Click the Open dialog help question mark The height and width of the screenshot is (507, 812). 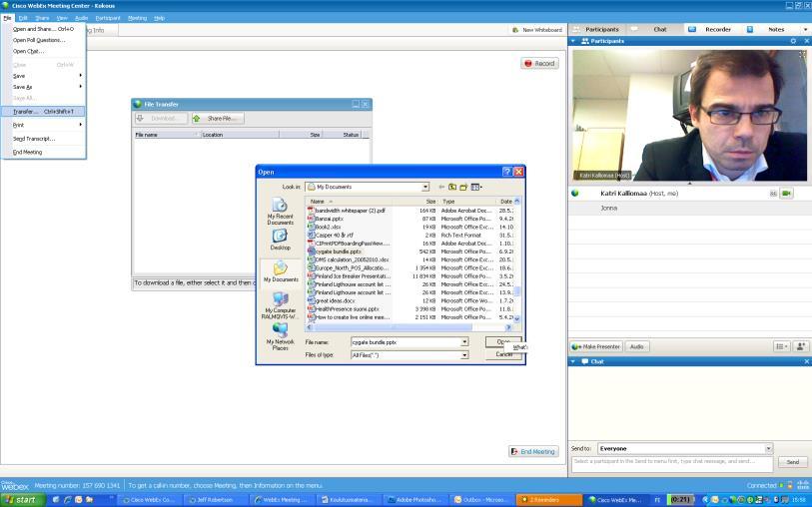pos(507,172)
